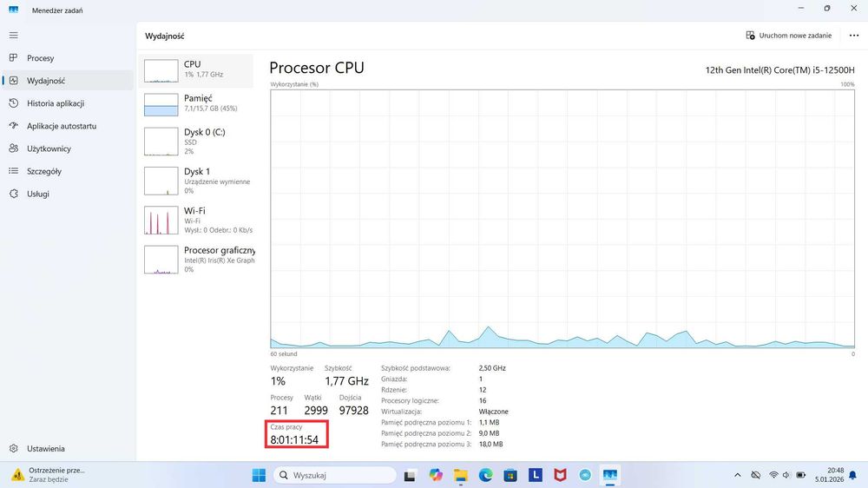The image size is (868, 488).
Task: Open the notification bell icon
Action: [x=853, y=475]
